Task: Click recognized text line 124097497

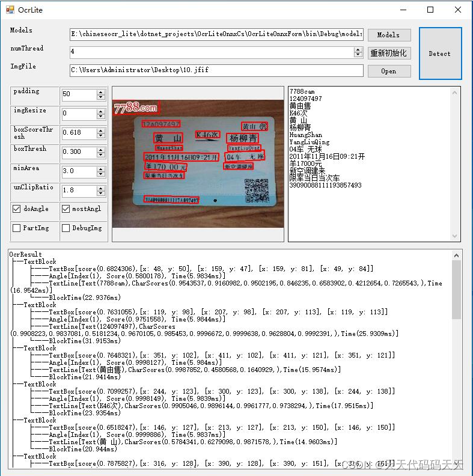Action: [x=305, y=99]
